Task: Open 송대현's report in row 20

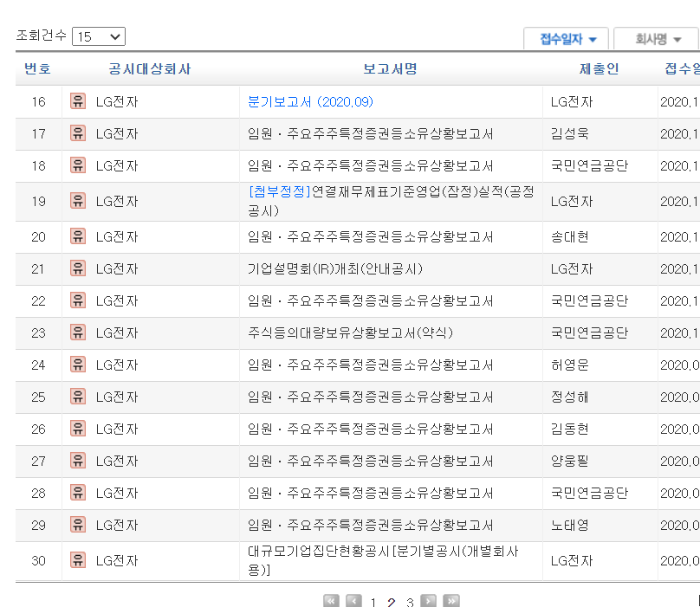Action: tap(371, 237)
